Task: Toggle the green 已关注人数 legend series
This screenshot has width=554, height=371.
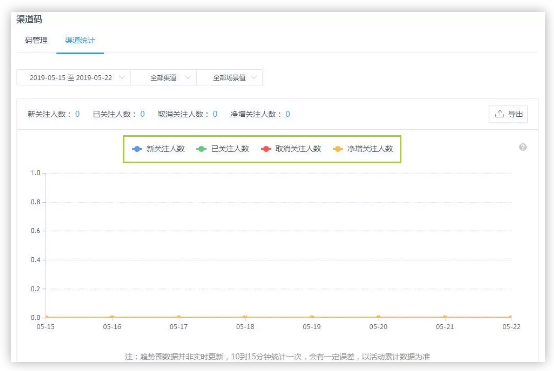Action: click(x=223, y=149)
